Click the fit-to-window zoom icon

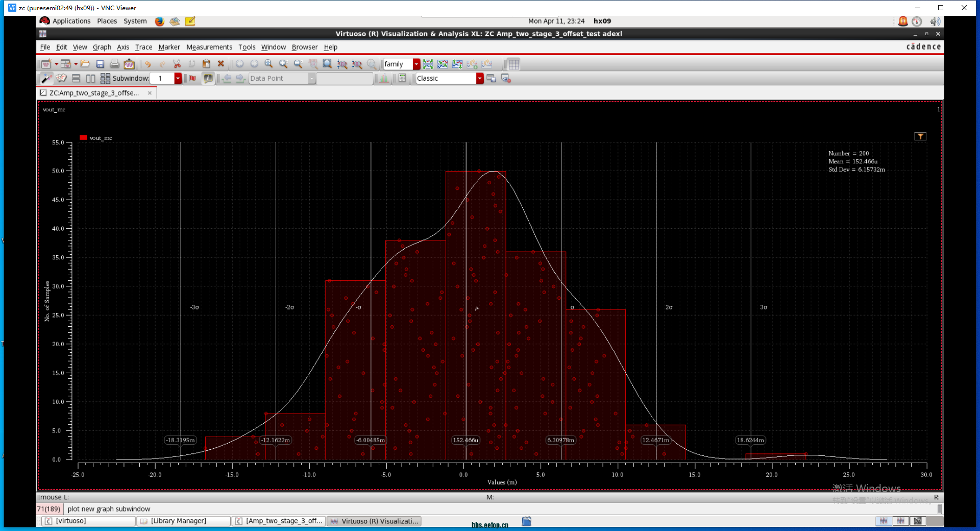[x=328, y=64]
